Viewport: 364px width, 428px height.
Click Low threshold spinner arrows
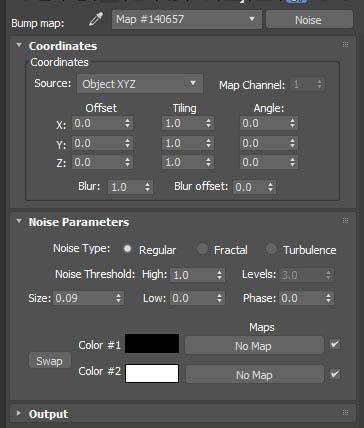tap(219, 298)
